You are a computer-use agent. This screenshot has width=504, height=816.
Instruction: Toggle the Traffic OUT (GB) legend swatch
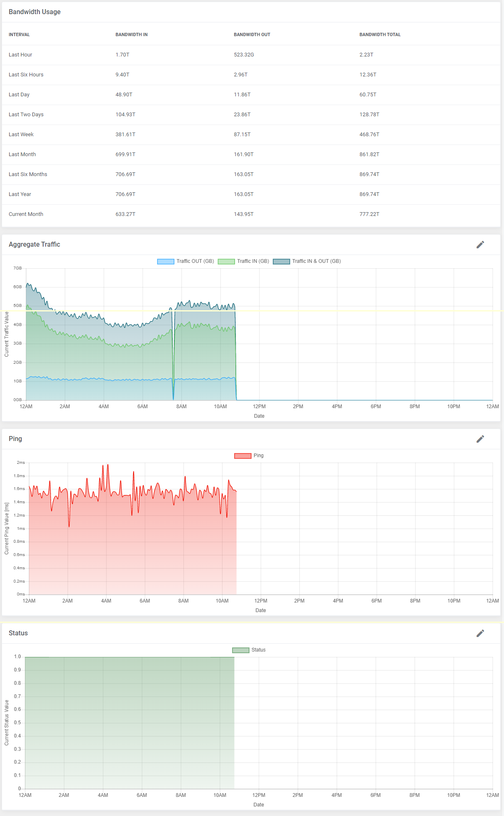click(x=166, y=261)
